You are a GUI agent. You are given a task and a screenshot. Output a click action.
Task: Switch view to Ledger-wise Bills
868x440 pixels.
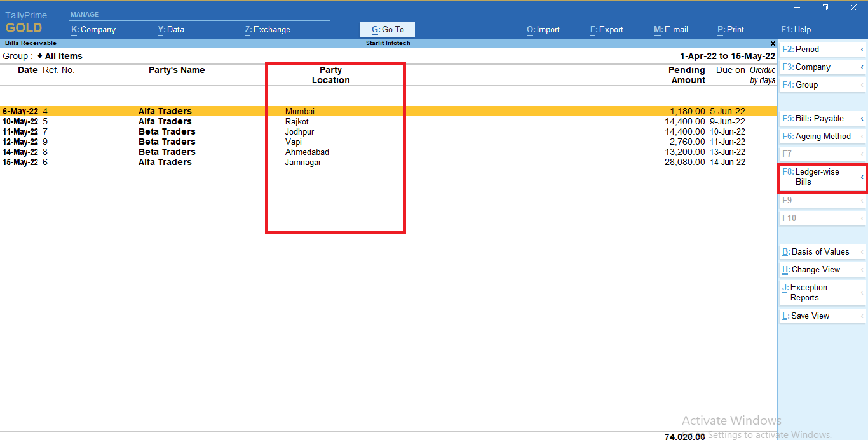coord(820,177)
